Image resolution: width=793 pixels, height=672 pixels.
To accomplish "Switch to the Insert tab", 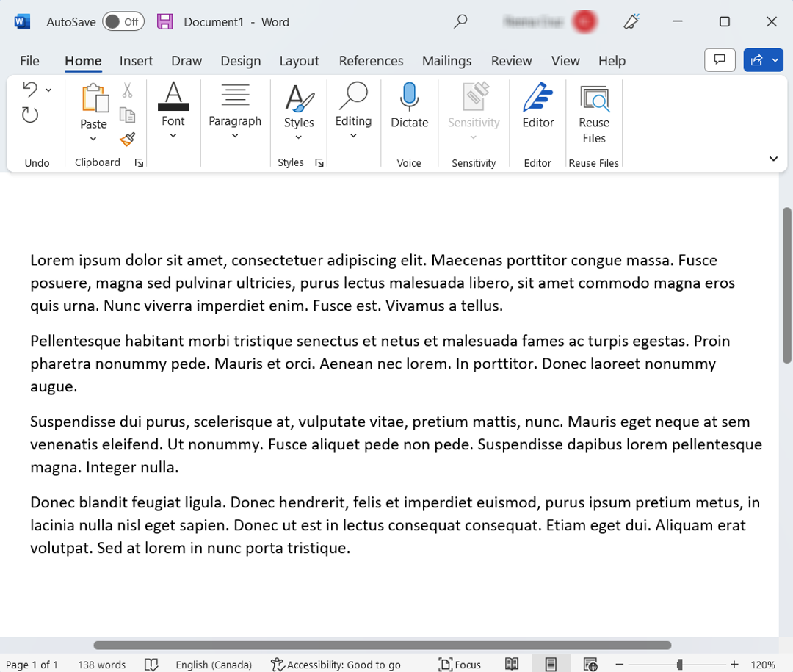I will pos(136,61).
